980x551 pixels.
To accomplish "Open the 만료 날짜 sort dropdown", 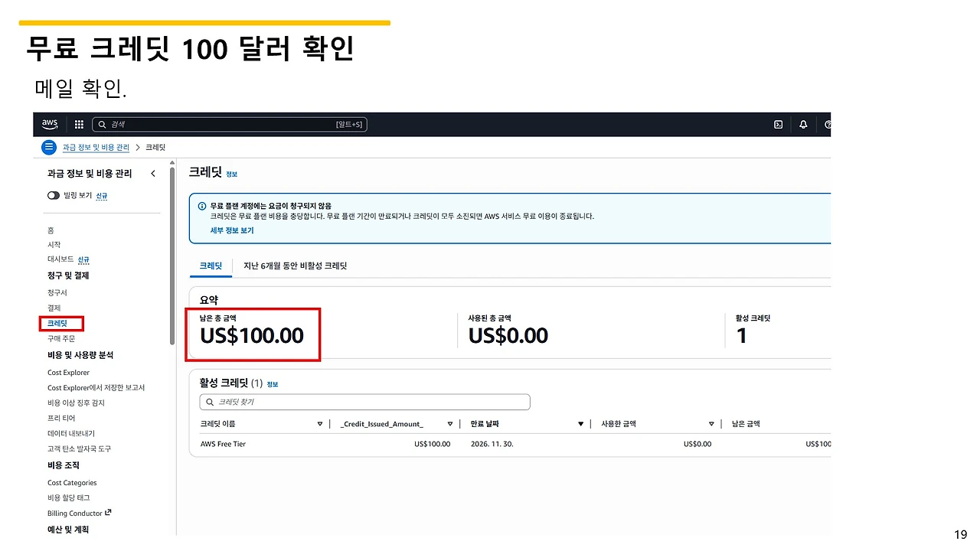I will click(x=580, y=423).
